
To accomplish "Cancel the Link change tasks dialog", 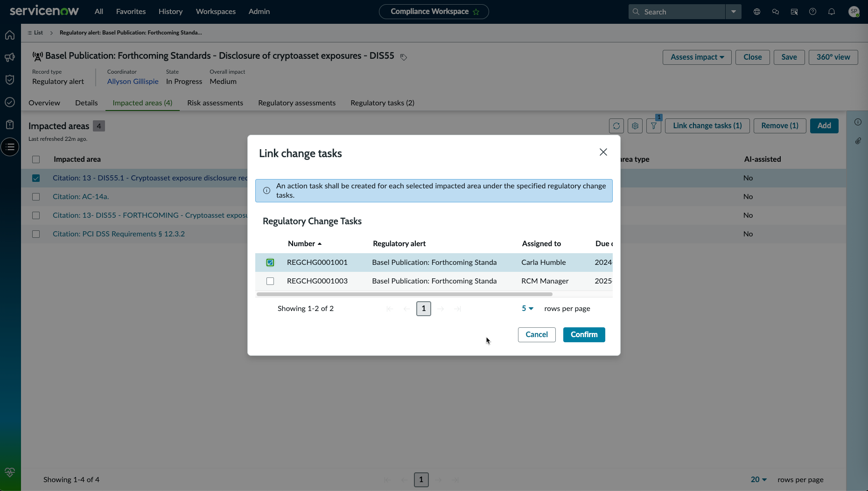I will (537, 335).
